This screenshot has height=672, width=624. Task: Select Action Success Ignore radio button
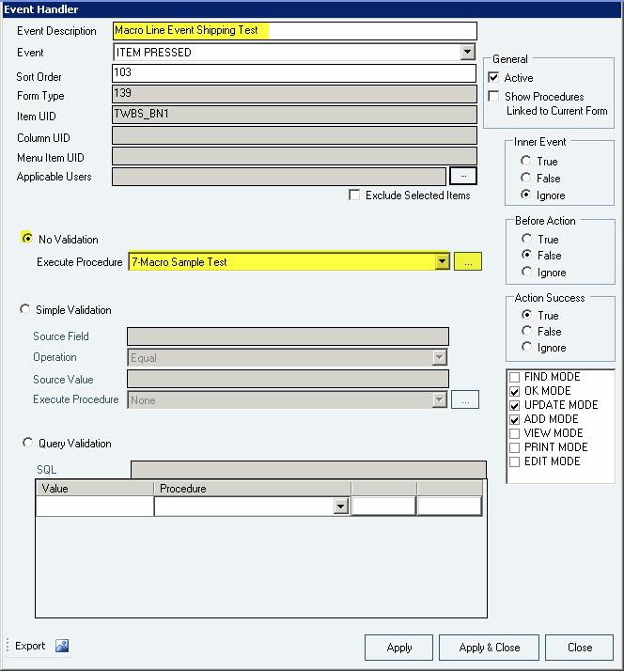pyautogui.click(x=526, y=347)
